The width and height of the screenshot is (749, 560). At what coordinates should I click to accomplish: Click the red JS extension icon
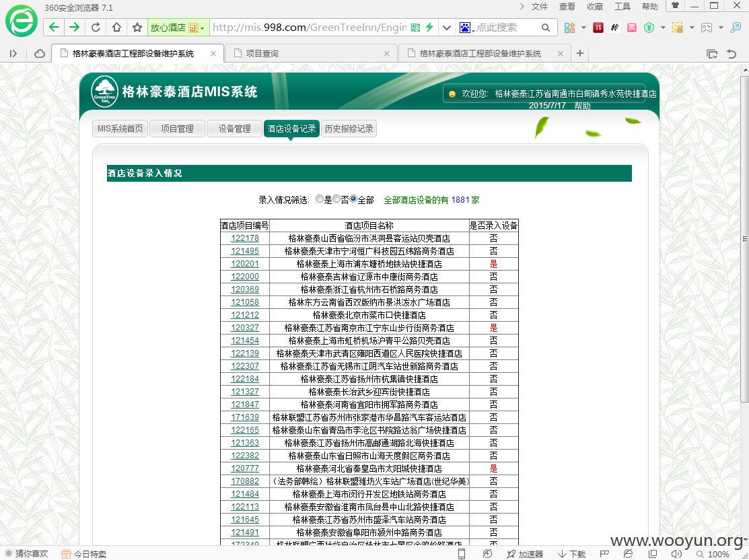point(598,28)
